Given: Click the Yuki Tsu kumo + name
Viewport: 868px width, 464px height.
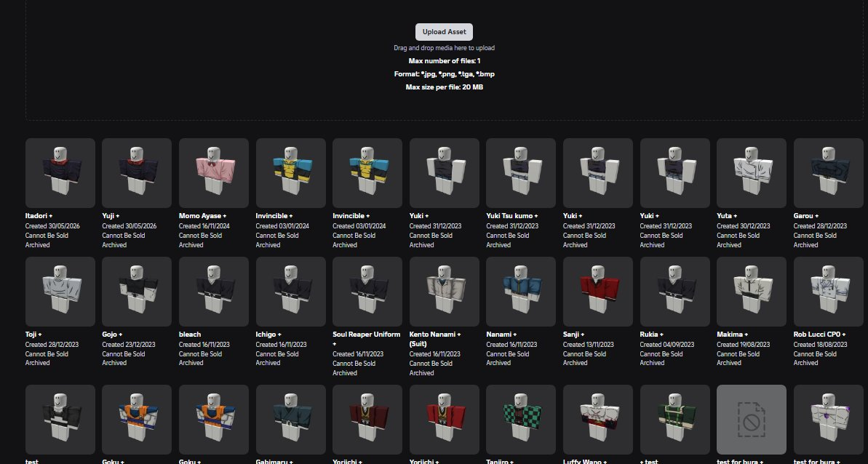Looking at the screenshot, I should 512,216.
